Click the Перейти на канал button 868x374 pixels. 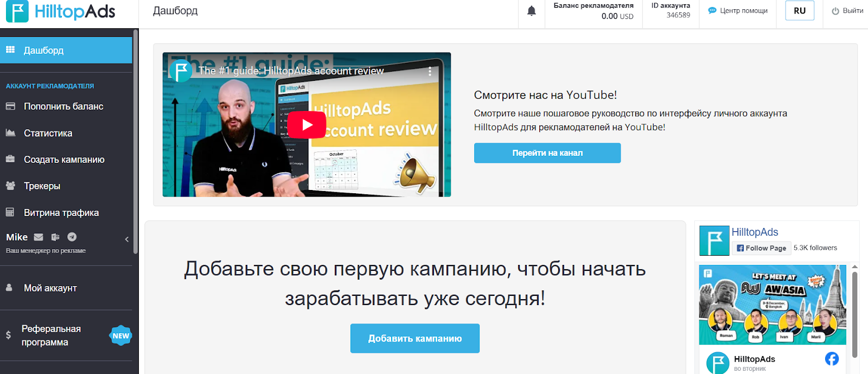tap(547, 153)
